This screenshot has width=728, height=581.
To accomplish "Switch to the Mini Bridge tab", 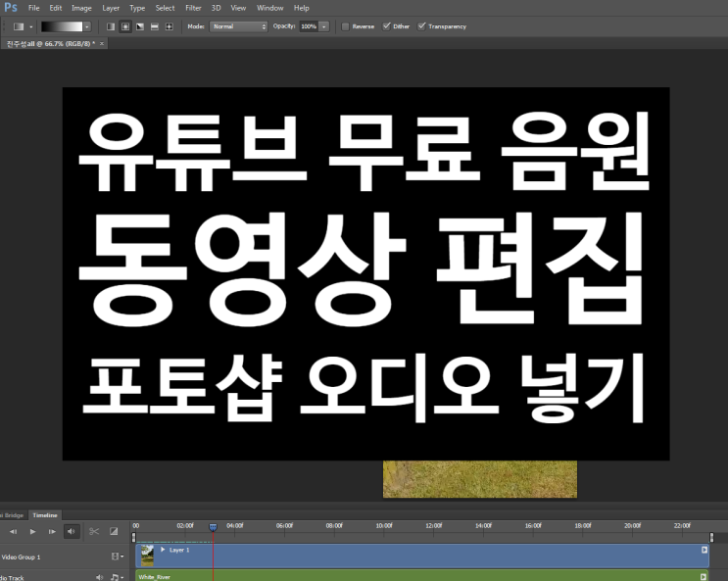I will 13,515.
